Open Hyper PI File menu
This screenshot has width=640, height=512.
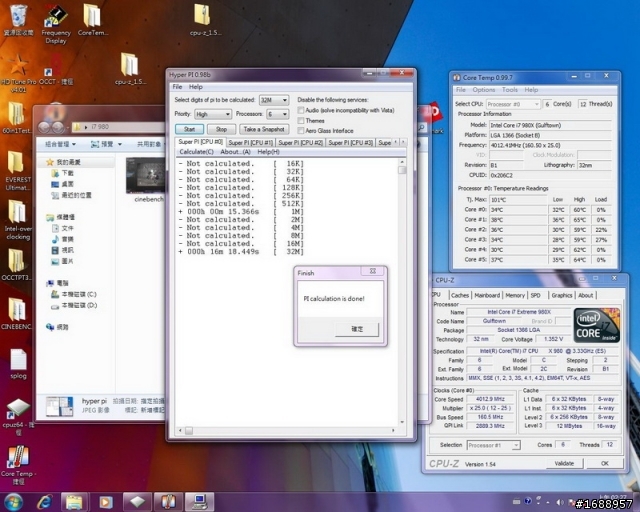177,87
